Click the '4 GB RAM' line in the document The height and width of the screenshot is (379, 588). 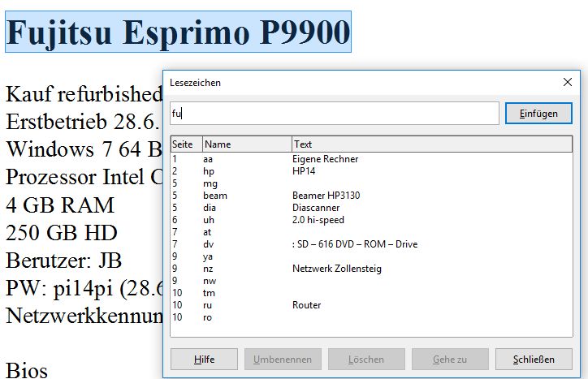point(60,205)
